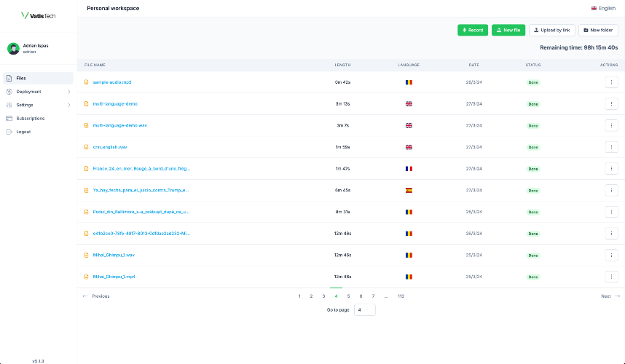Click the New file button
This screenshot has width=625, height=364.
[x=508, y=31]
